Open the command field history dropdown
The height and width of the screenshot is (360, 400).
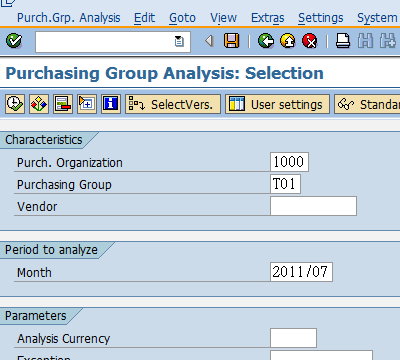pos(179,41)
